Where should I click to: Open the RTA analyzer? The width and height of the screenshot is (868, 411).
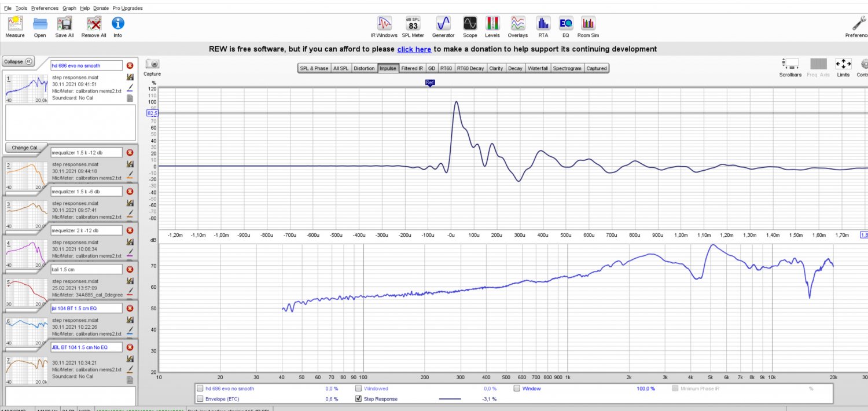(x=543, y=27)
